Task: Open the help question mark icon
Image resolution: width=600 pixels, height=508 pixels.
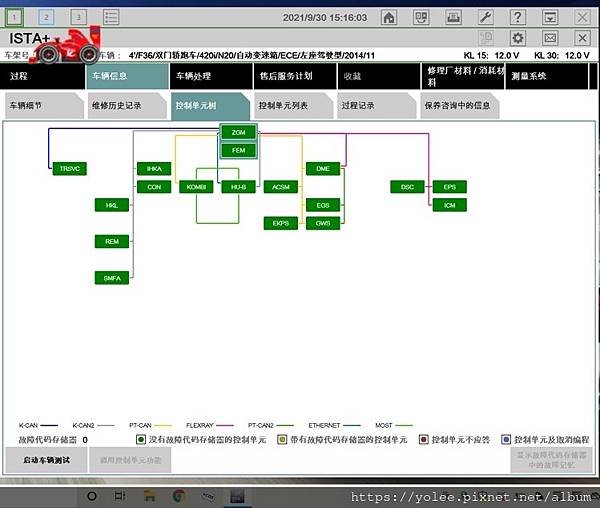Action: [x=517, y=17]
